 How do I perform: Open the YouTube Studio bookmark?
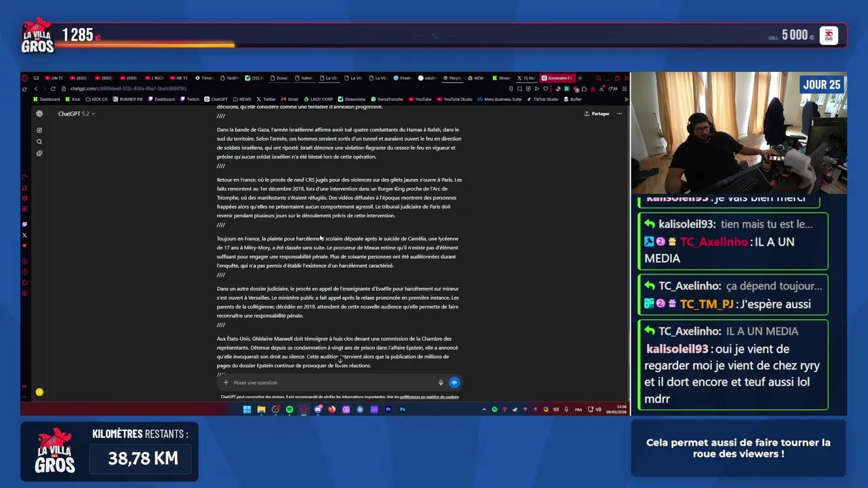point(454,99)
